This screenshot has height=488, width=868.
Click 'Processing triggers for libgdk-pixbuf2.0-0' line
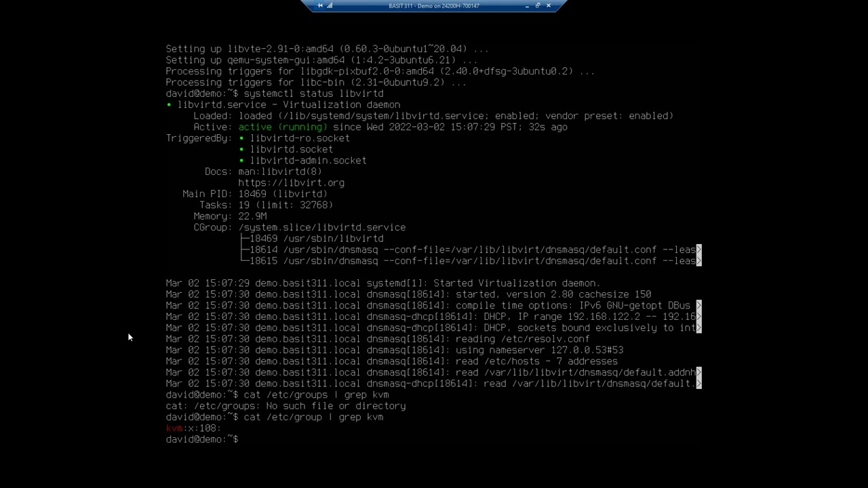[x=380, y=71]
